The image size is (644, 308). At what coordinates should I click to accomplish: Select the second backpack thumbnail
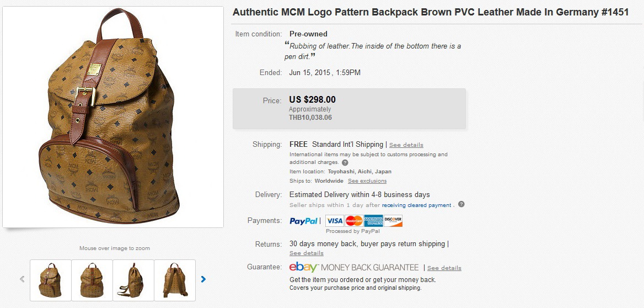(92, 280)
